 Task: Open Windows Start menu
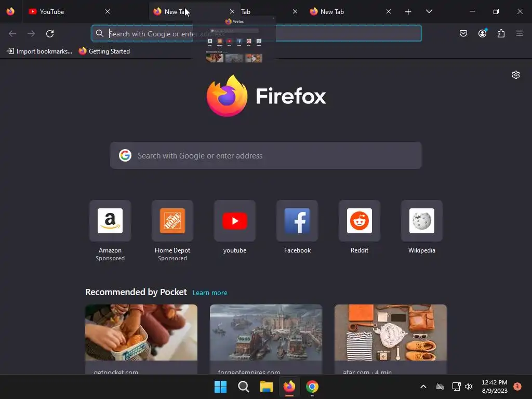220,387
